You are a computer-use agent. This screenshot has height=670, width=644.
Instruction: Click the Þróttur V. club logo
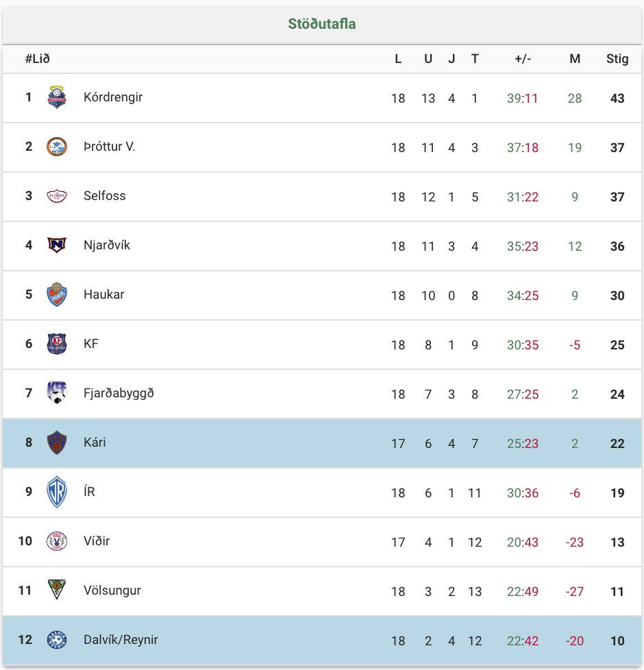(x=57, y=147)
